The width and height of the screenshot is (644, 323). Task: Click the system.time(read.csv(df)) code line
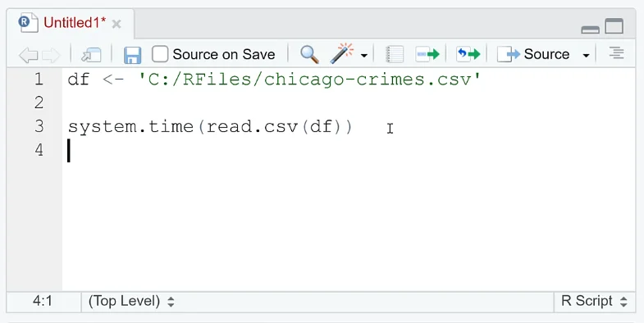pos(210,126)
